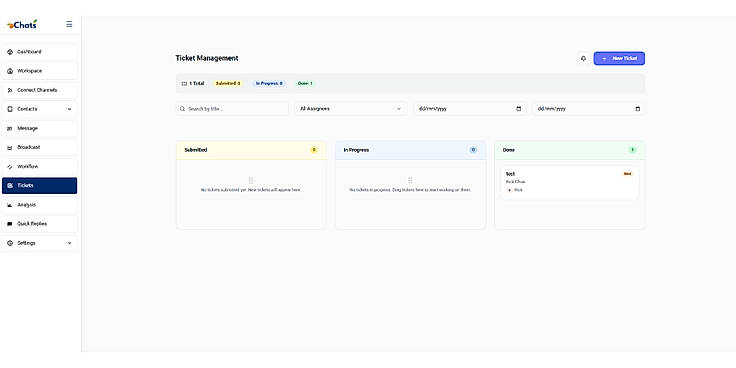Open calendar picker on first date field
The image size is (736, 368).
pyautogui.click(x=519, y=108)
